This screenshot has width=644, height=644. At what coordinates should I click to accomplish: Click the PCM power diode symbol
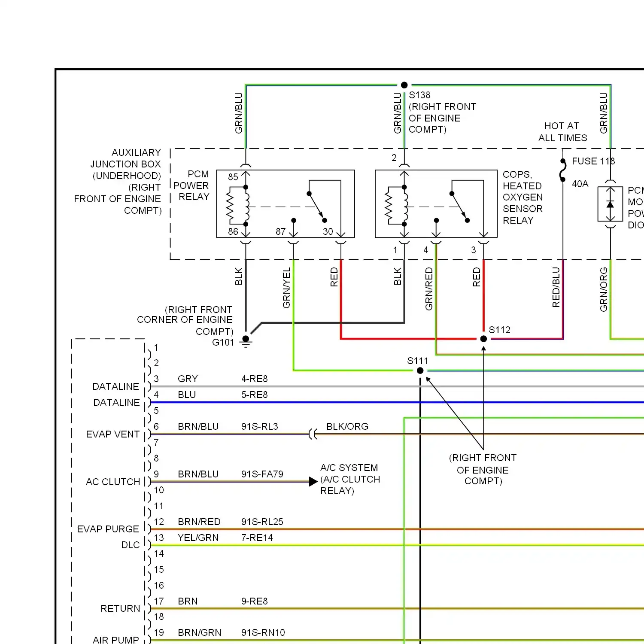click(610, 204)
